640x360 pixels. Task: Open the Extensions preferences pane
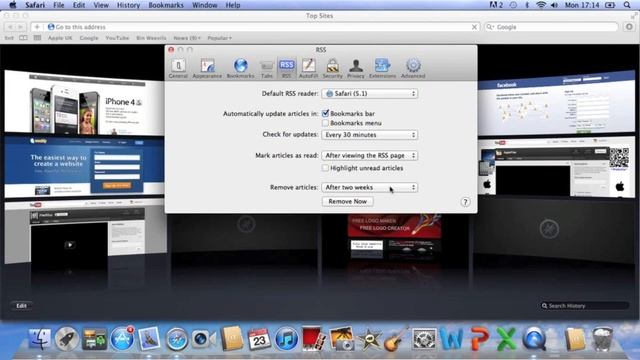click(x=382, y=68)
